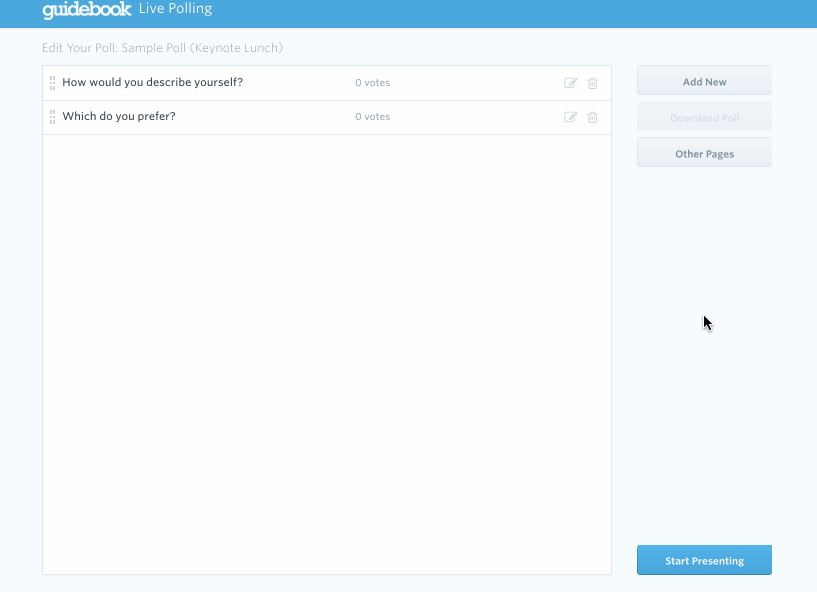Image resolution: width=817 pixels, height=592 pixels.
Task: Grab drag handle of 'How would you describe yourself?'
Action: (x=52, y=83)
